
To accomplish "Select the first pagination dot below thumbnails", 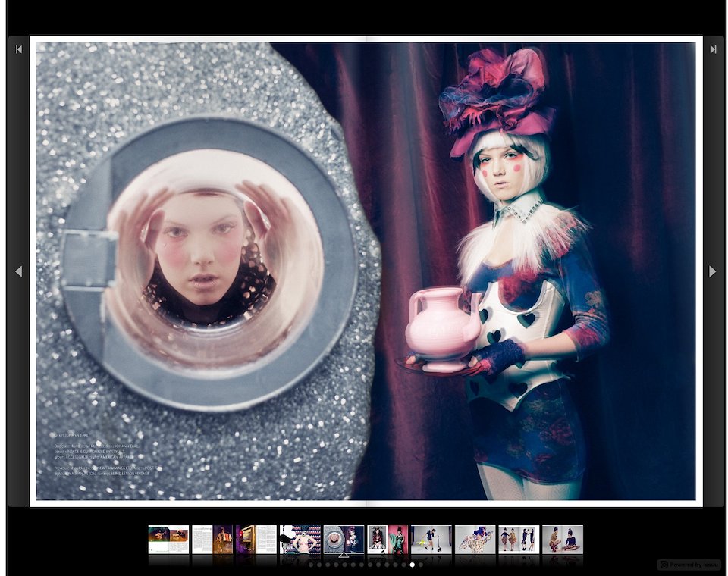I will [311, 565].
